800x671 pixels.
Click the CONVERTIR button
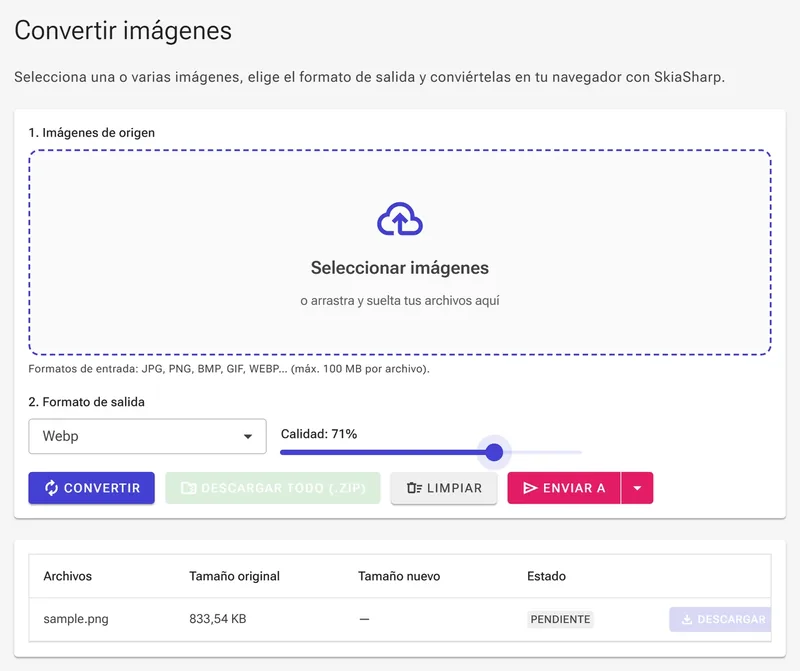click(91, 488)
